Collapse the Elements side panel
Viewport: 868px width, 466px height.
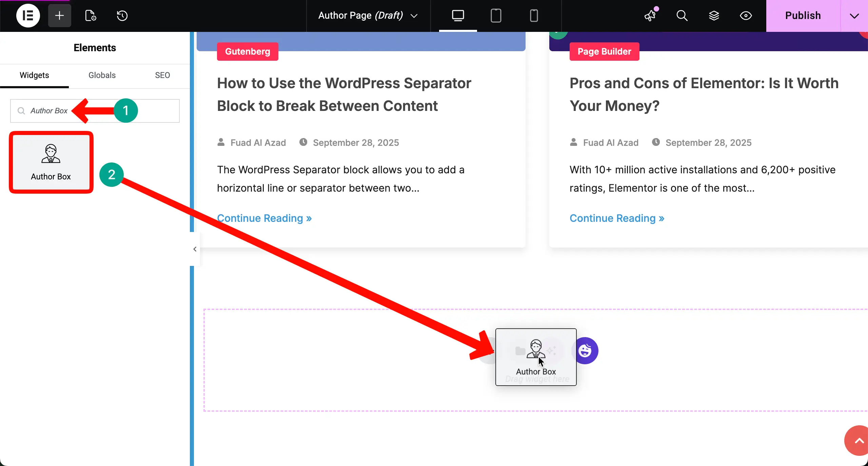point(195,249)
